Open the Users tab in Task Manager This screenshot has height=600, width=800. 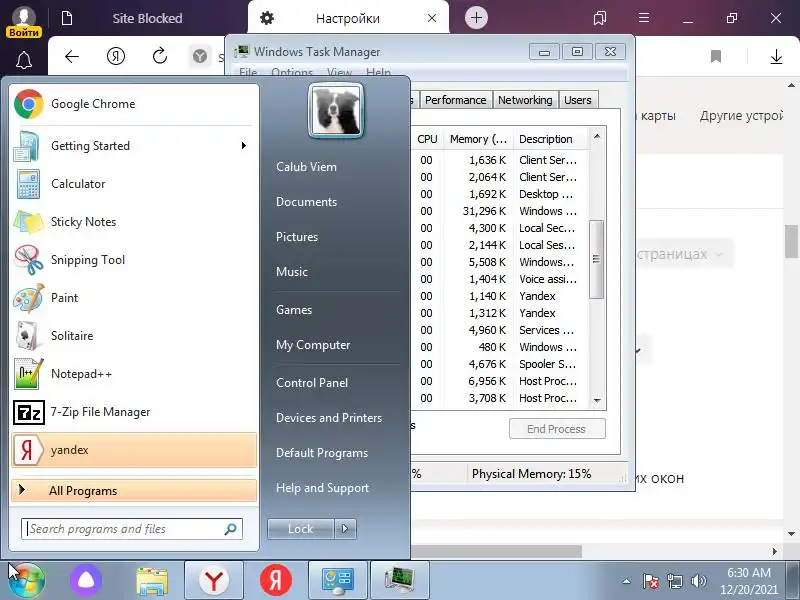pos(578,100)
